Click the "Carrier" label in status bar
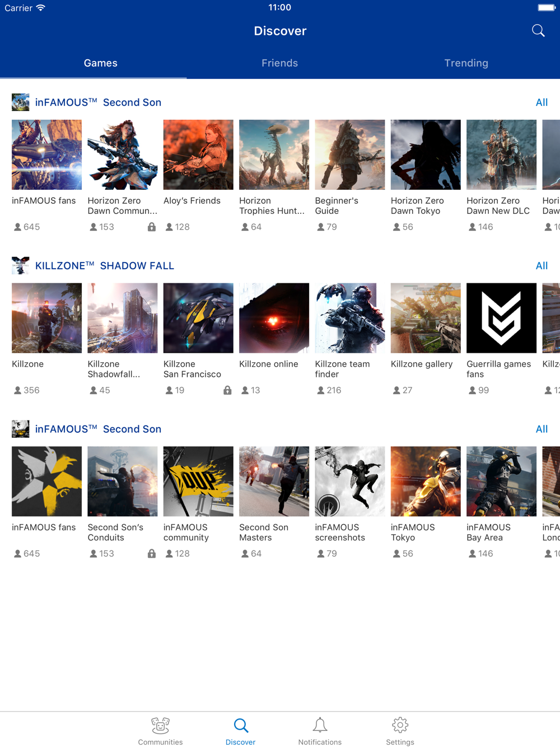560x747 pixels. pyautogui.click(x=18, y=8)
